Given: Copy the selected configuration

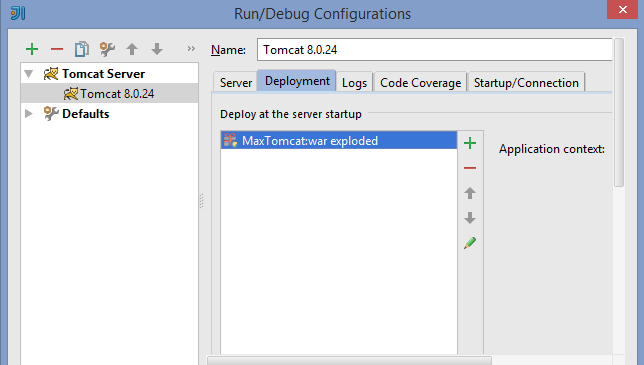Looking at the screenshot, I should [x=82, y=49].
